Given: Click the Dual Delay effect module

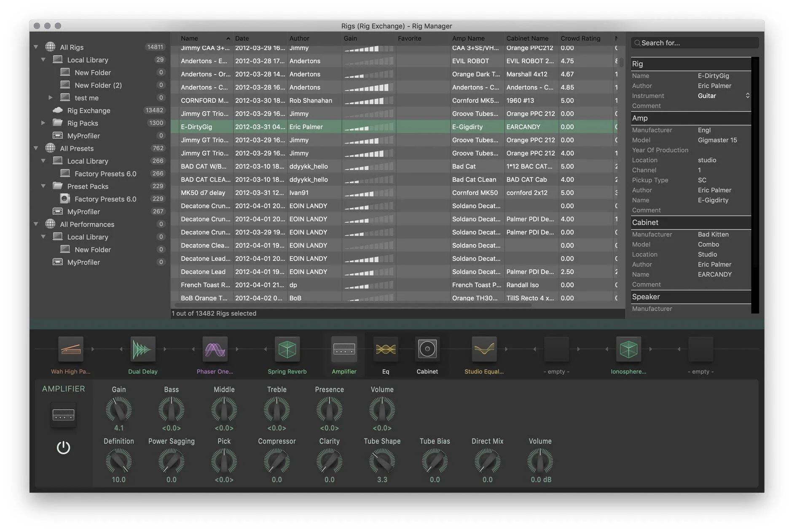Looking at the screenshot, I should click(x=142, y=349).
